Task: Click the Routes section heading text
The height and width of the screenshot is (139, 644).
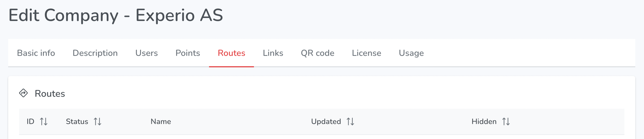Action: (x=50, y=93)
